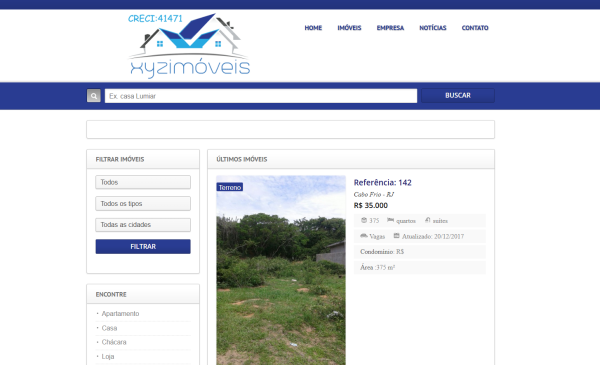Open the 'Todos os tipos' dropdown
The image size is (600, 365).
143,204
